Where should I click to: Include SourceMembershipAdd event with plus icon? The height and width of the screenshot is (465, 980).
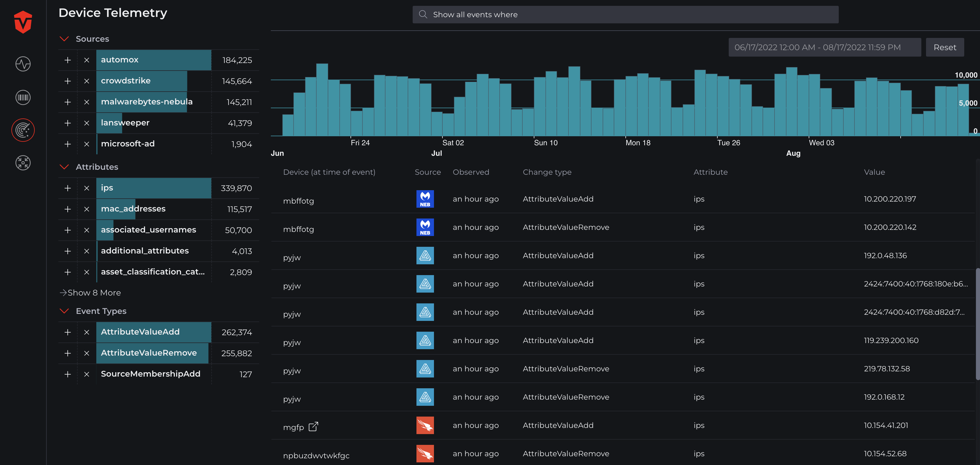(x=68, y=374)
